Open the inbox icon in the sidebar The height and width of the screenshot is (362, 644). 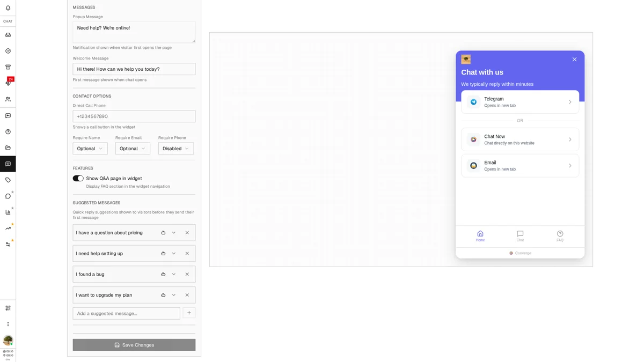pyautogui.click(x=8, y=34)
